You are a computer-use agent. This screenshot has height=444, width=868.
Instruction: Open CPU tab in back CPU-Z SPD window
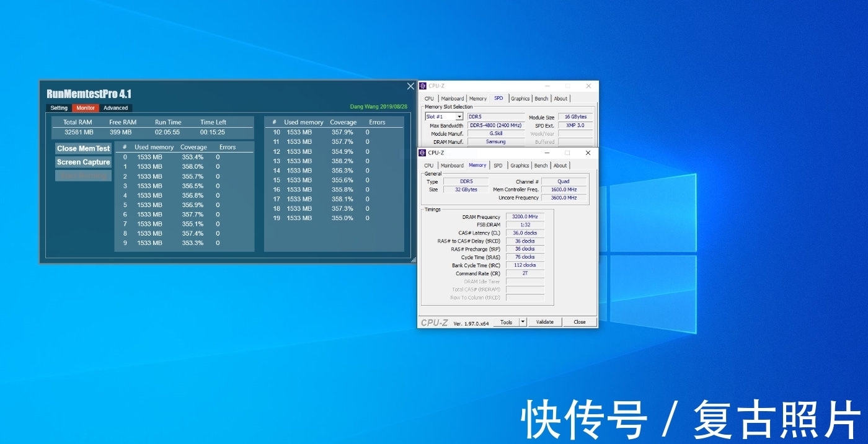click(429, 99)
